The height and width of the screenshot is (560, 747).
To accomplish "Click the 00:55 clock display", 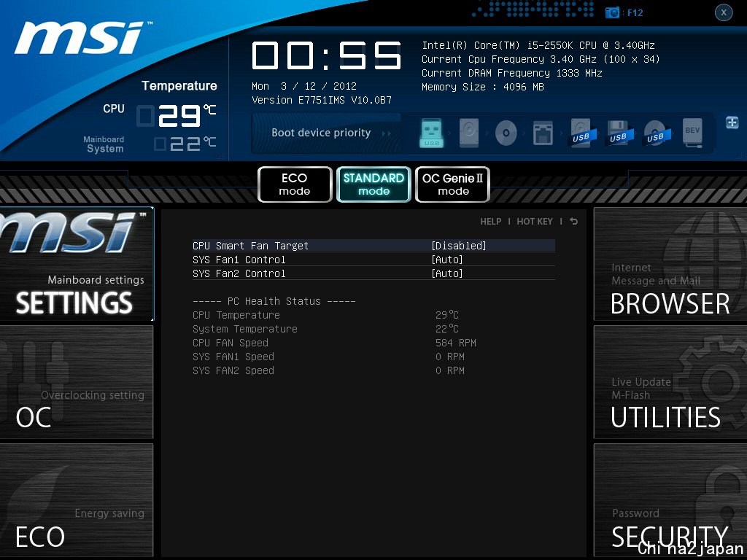I will [x=326, y=55].
